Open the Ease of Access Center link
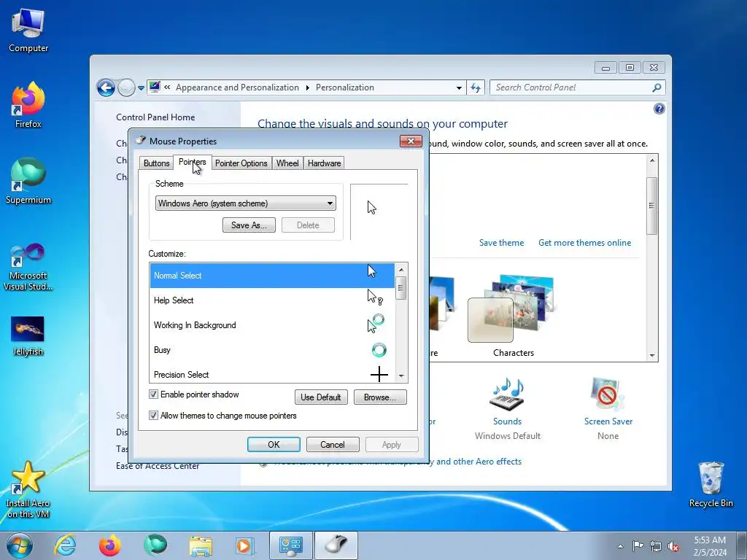 [x=158, y=466]
